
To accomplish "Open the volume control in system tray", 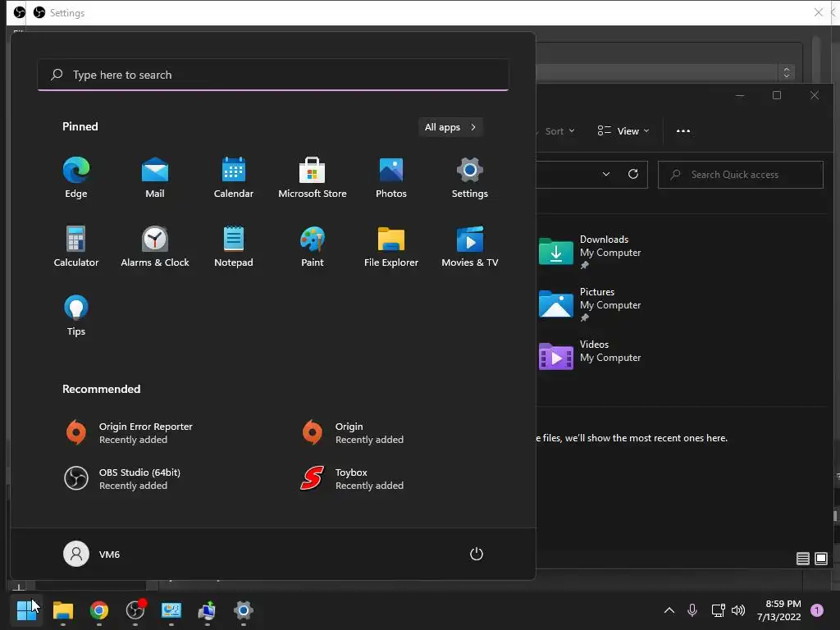I will 738,610.
